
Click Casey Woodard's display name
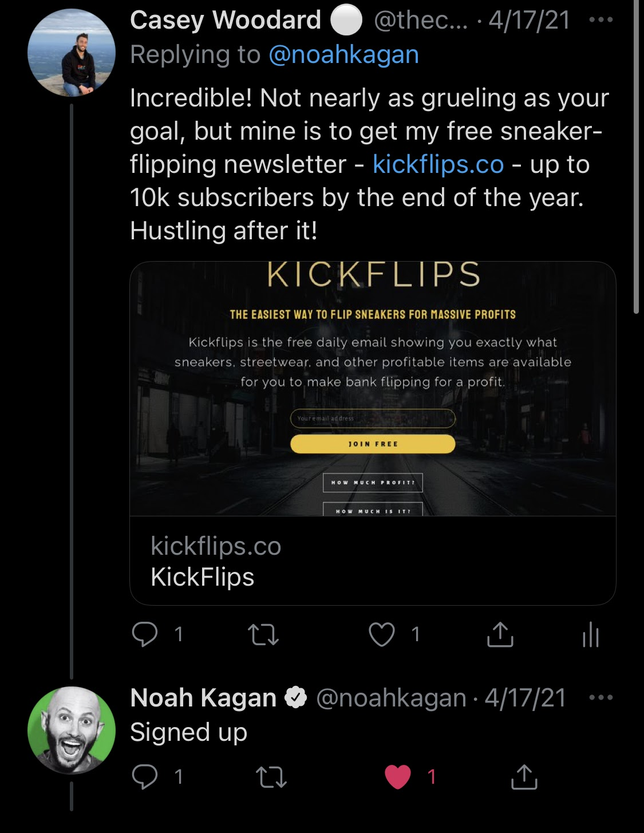pyautogui.click(x=225, y=21)
